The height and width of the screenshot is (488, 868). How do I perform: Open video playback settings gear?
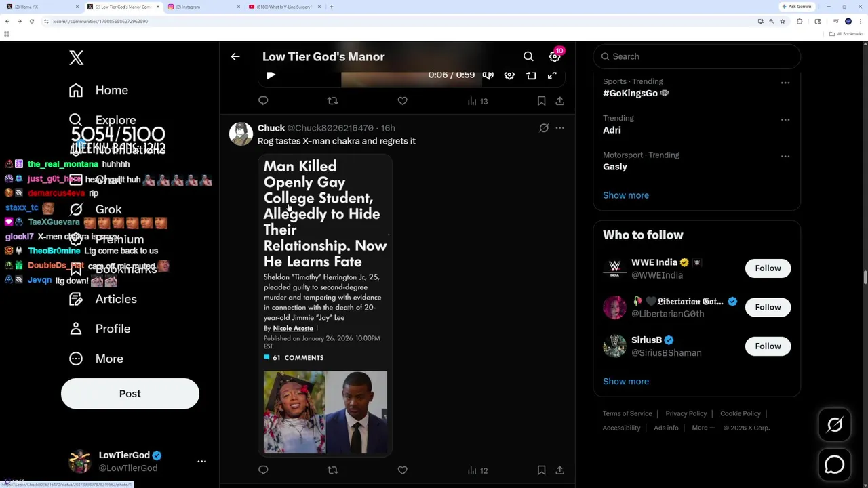509,75
